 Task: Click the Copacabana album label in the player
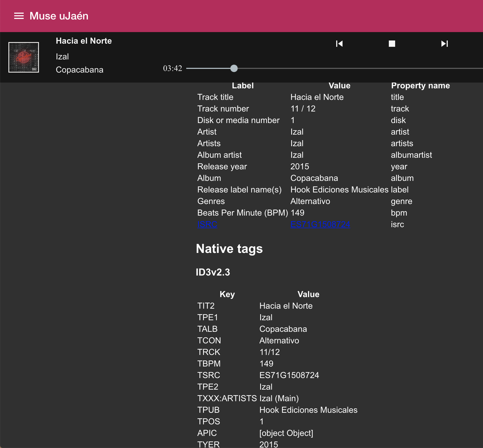click(79, 70)
